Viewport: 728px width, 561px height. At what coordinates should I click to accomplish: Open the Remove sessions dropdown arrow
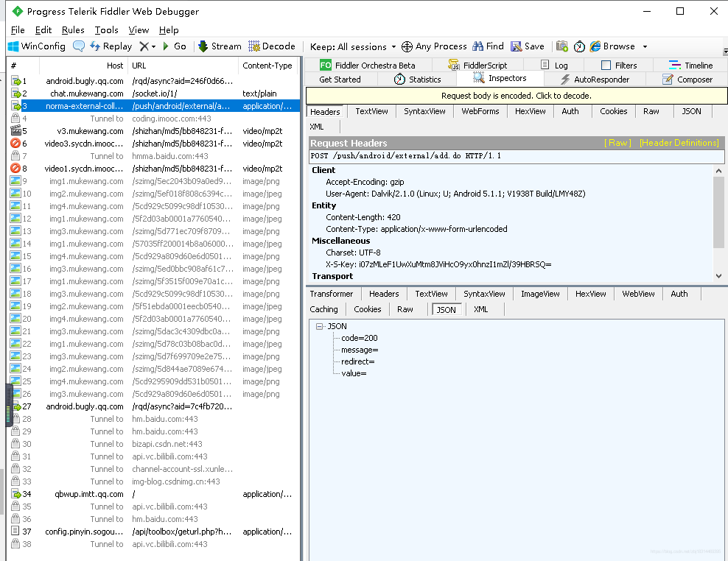coord(154,46)
